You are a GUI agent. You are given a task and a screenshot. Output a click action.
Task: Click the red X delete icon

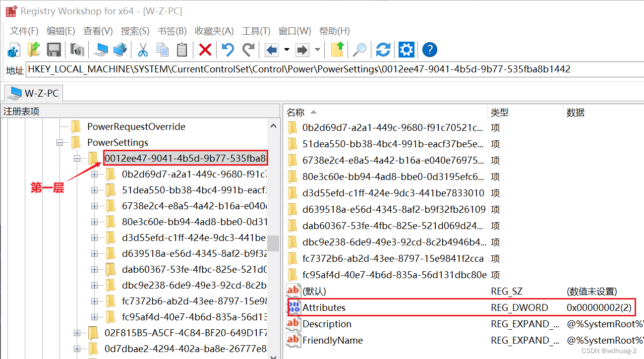point(205,50)
